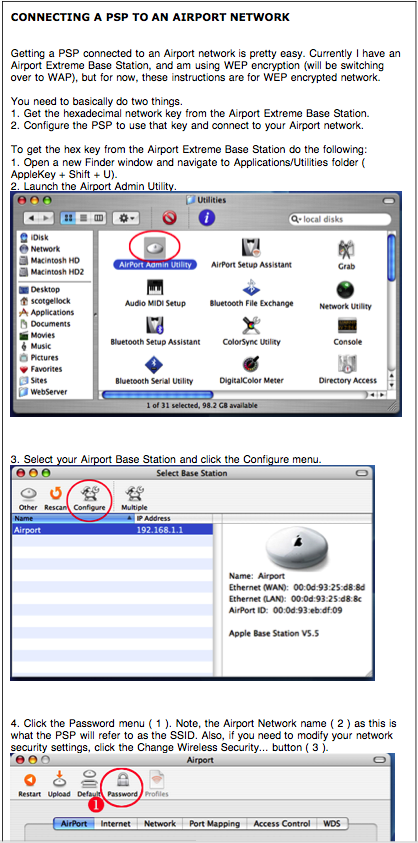The width and height of the screenshot is (418, 843).
Task: Switch Finder to icon view
Action: click(69, 219)
